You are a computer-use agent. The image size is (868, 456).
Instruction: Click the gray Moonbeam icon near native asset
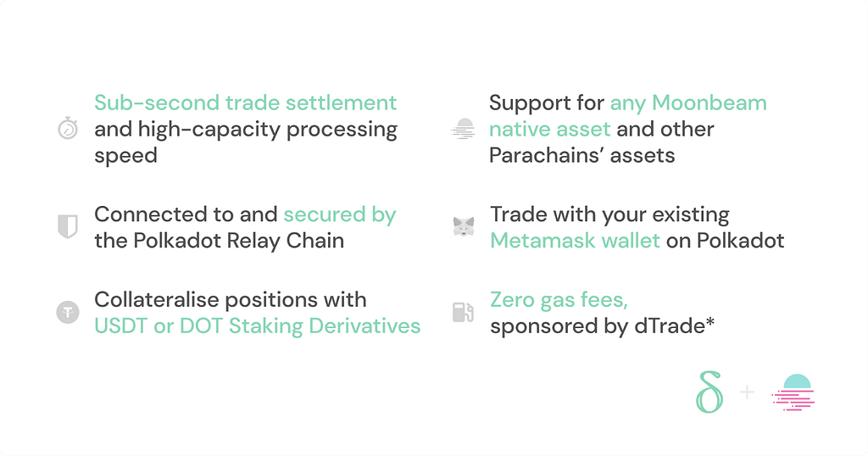tap(463, 130)
